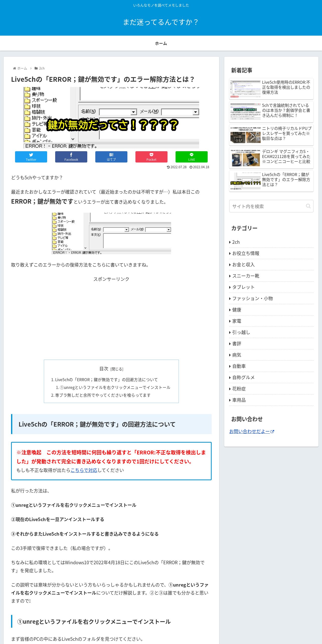This screenshot has width=322, height=644.
Task: Open category タブレット
Action: click(271, 287)
